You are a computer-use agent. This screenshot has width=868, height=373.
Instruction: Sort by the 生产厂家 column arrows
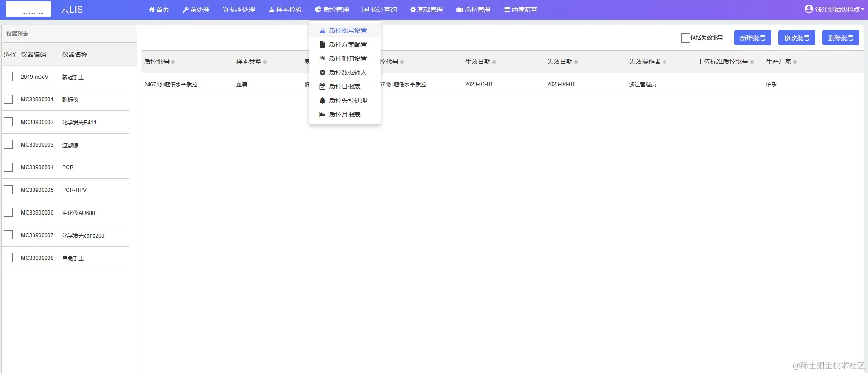795,62
